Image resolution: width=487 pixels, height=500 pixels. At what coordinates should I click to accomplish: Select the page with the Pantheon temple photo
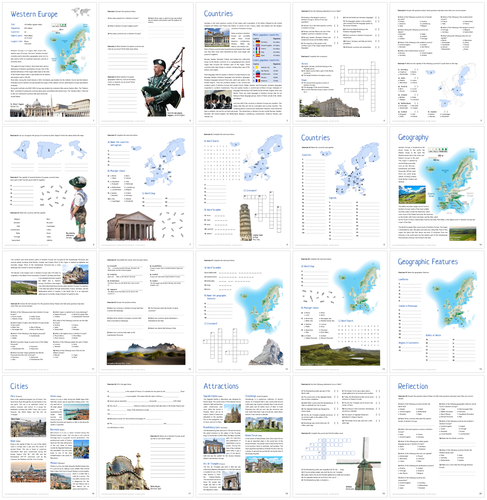point(146,188)
